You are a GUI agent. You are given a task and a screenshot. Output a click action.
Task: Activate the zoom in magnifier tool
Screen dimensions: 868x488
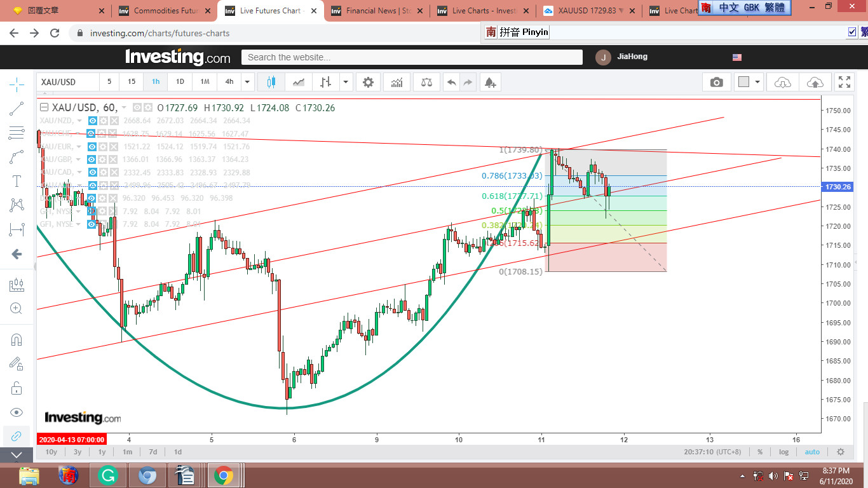coord(17,309)
